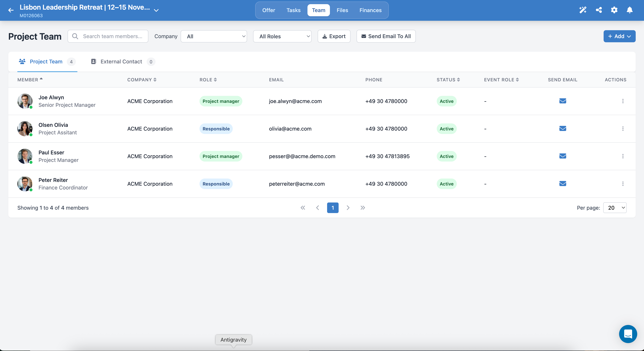Image resolution: width=644 pixels, height=351 pixels.
Task: Click Joe Alwyn's avatar photo
Action: [x=25, y=101]
